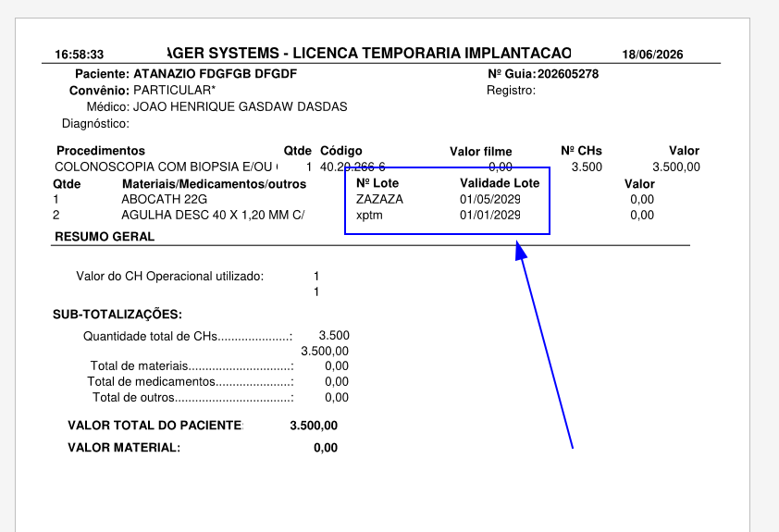The height and width of the screenshot is (532, 779).
Task: Select the report date 18/06/2026
Action: (652, 55)
